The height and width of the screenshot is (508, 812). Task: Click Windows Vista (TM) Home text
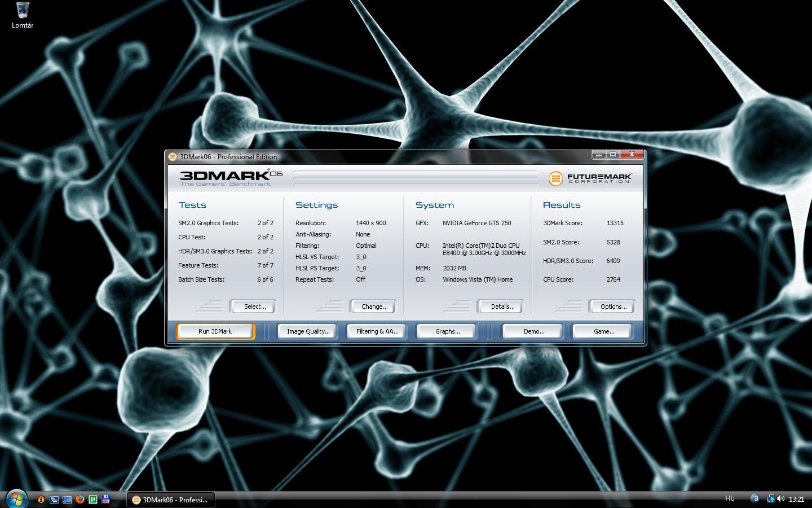[x=478, y=279]
